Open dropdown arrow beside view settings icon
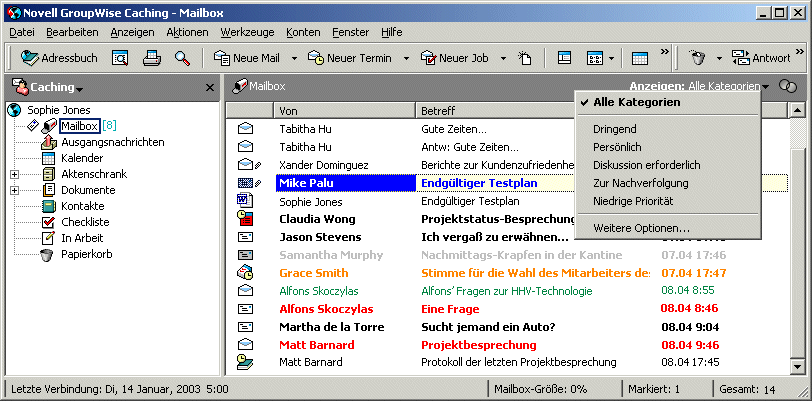 point(611,59)
